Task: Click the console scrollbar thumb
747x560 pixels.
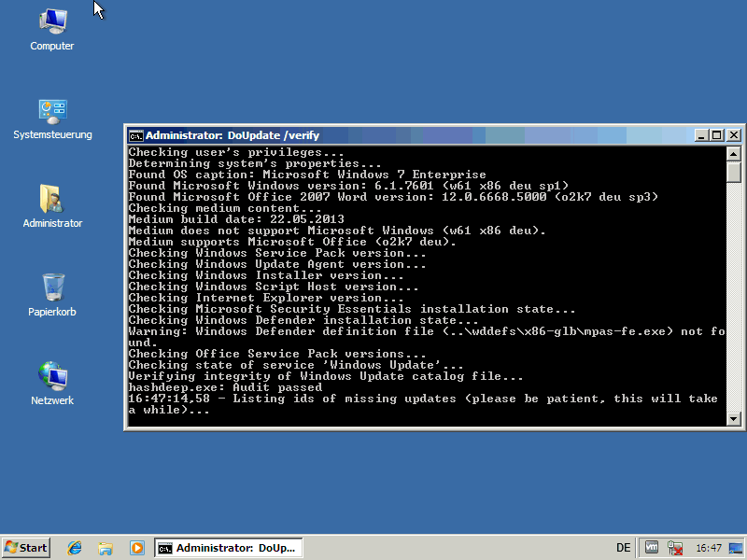Action: point(733,172)
